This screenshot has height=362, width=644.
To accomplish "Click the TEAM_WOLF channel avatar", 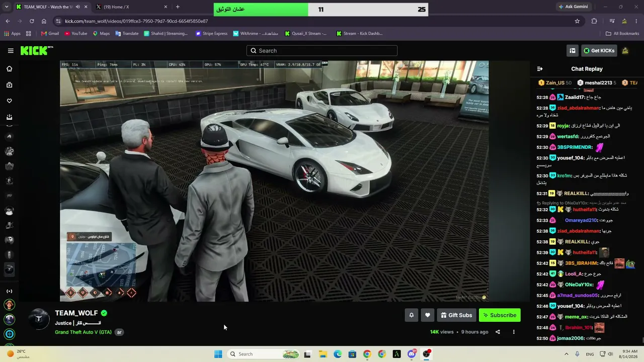I will (x=39, y=319).
